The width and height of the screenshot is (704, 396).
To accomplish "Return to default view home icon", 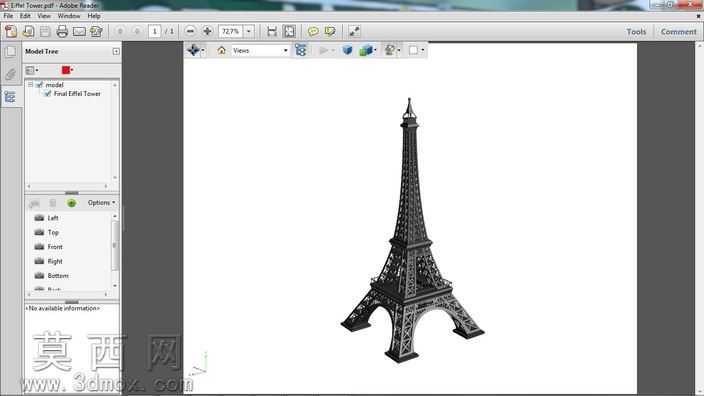I will pos(221,51).
